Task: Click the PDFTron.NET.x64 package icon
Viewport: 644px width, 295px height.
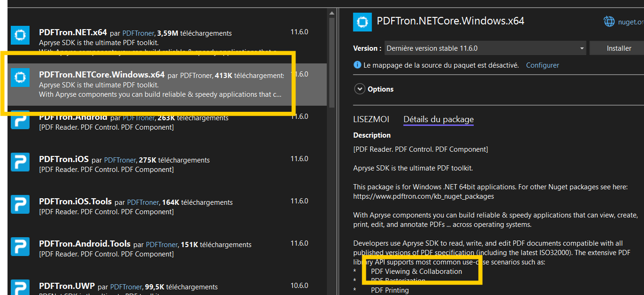Action: [20, 35]
